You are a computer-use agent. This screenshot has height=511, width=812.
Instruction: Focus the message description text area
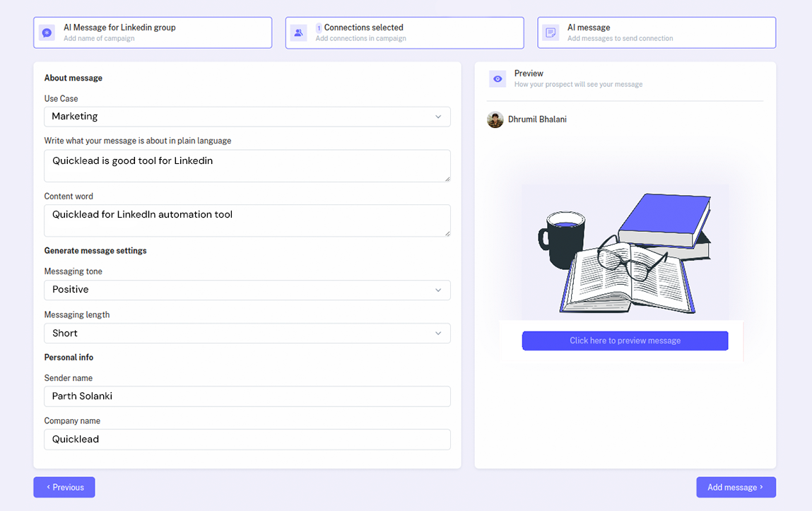pos(247,165)
